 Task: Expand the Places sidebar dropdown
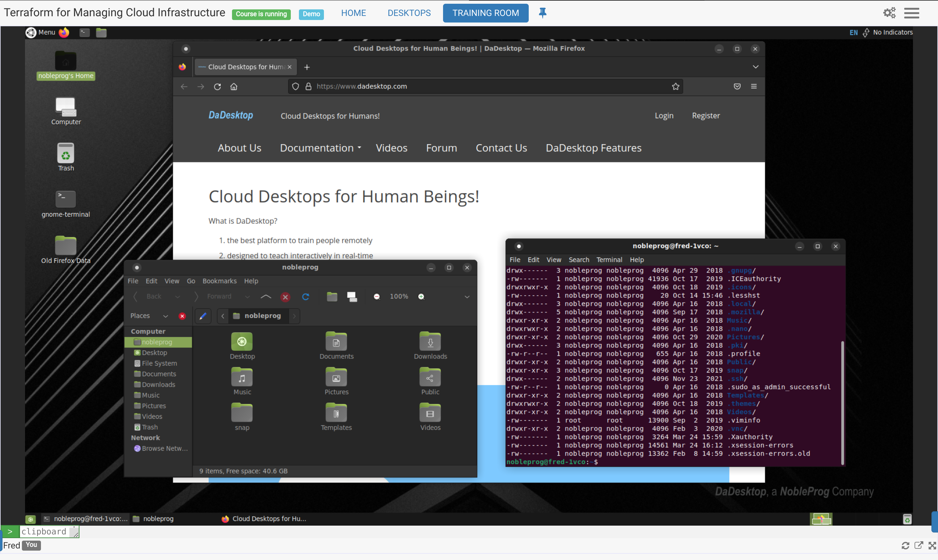point(165,316)
